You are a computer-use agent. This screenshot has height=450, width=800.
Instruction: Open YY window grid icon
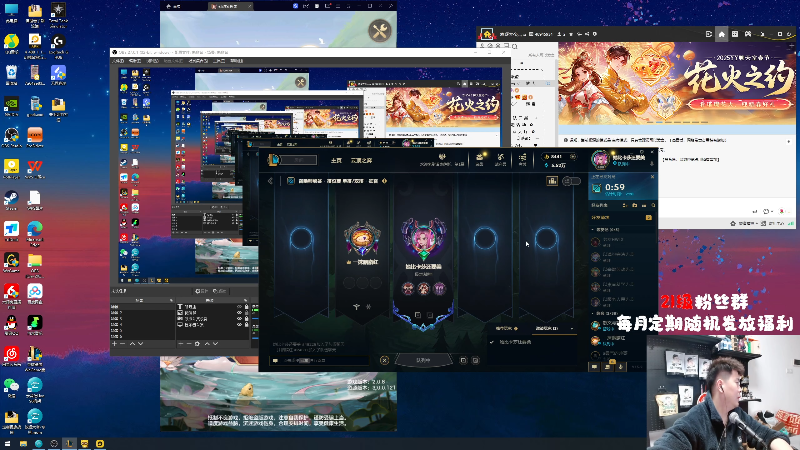pyautogui.click(x=735, y=34)
